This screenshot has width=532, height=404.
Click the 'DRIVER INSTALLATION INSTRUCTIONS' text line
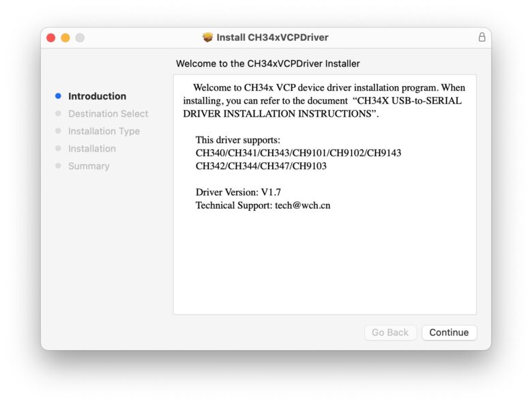(x=281, y=114)
